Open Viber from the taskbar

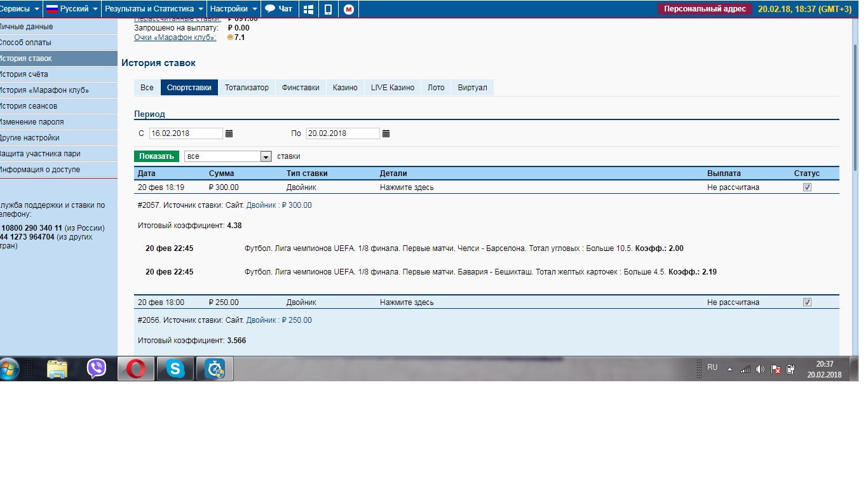tap(97, 369)
